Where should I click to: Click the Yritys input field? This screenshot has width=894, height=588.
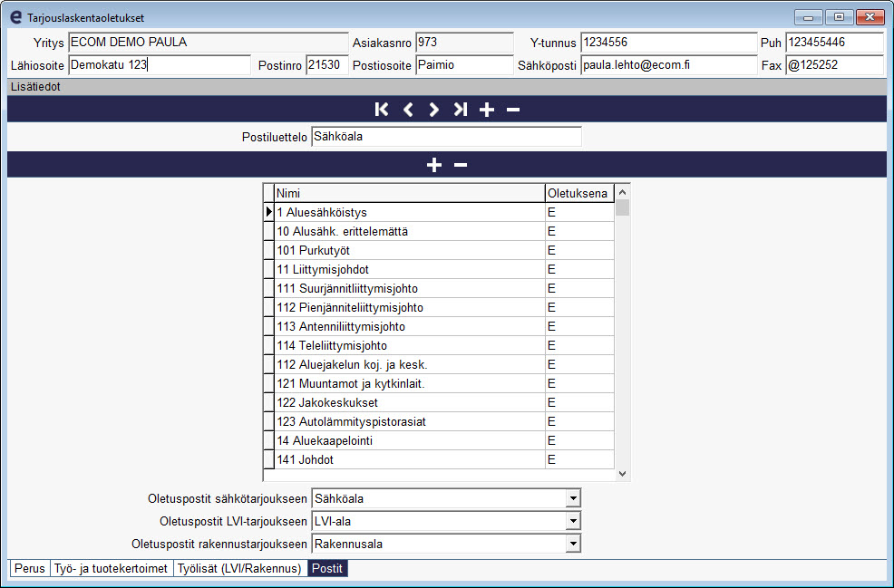tap(209, 43)
